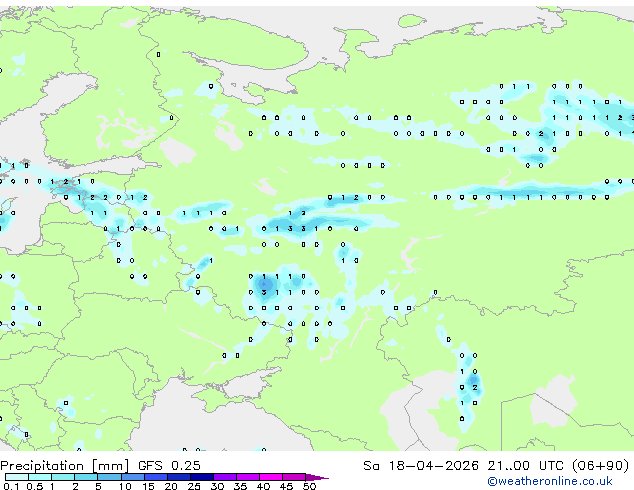Image resolution: width=634 pixels, height=490 pixels.
Task: Click the legend swatch between 40 and 45
Action: 271,477
